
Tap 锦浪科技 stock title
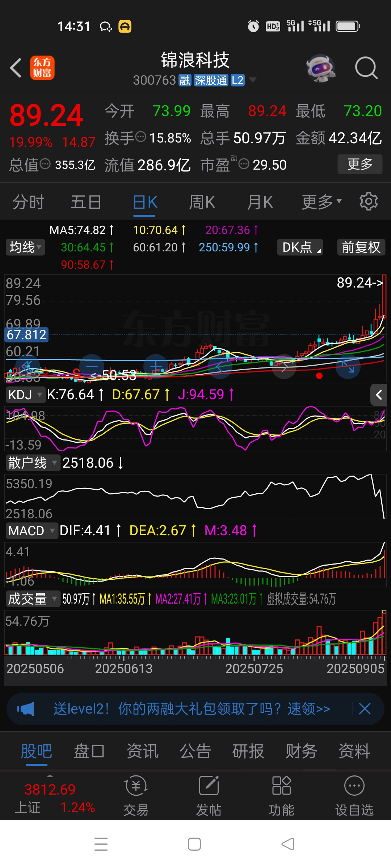click(x=195, y=60)
